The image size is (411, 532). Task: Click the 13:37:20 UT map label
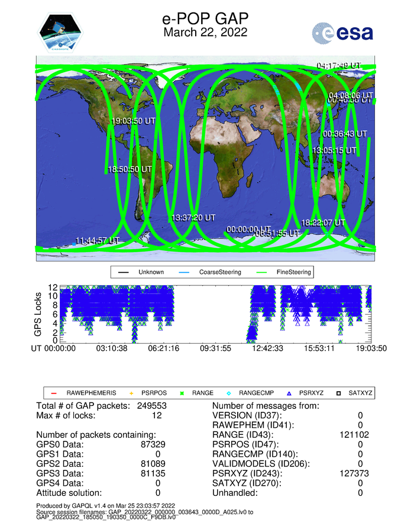point(193,218)
